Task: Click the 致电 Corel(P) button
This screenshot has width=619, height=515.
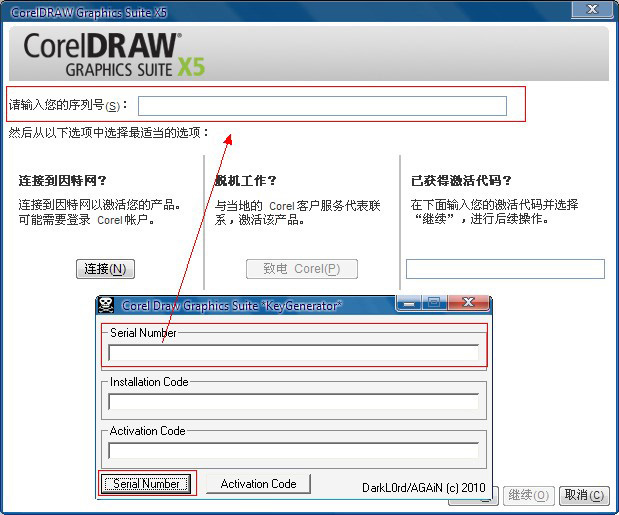Action: coord(301,269)
